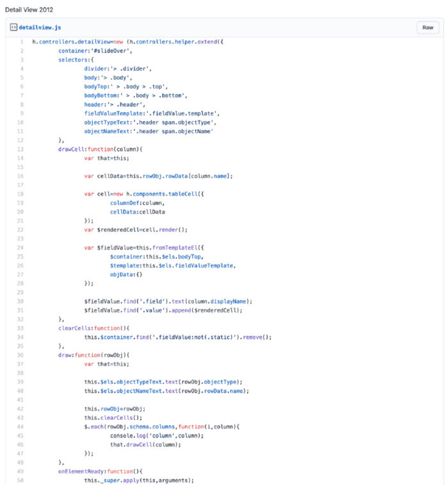Image resolution: width=448 pixels, height=485 pixels.
Task: Click the this._super.apply code line
Action: (x=139, y=481)
